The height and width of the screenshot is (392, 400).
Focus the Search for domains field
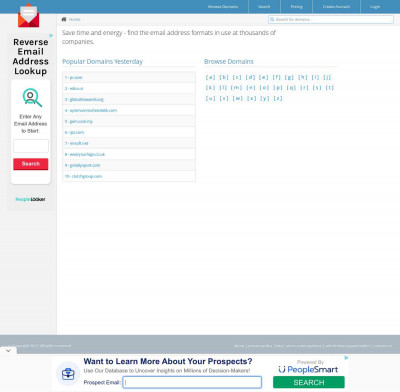331,19
